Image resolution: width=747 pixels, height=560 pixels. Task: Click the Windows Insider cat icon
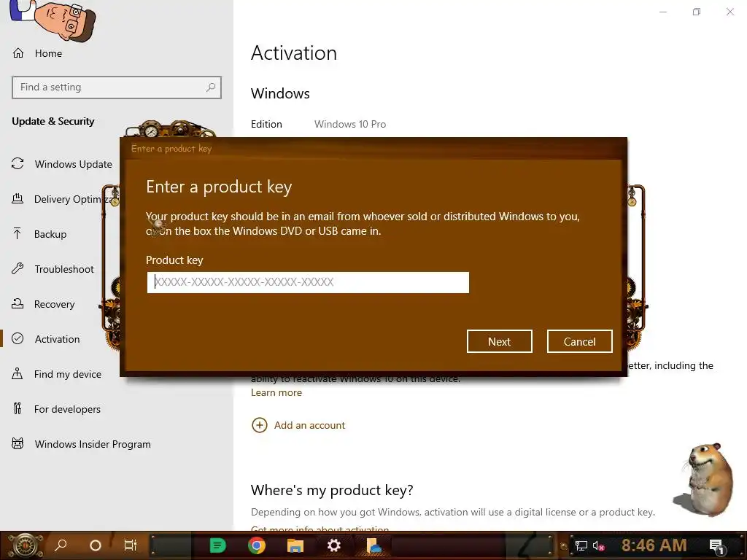click(x=18, y=444)
